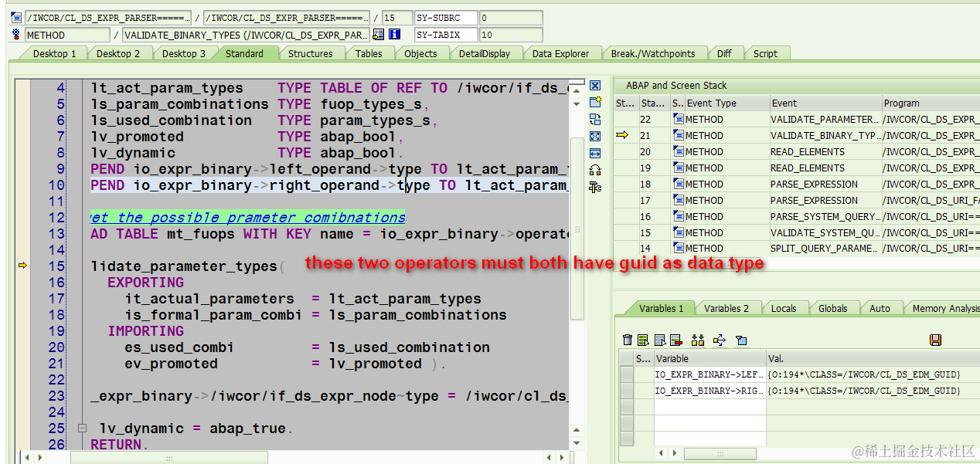Click the gear icon left of METHOD field
The height and width of the screenshot is (464, 980).
(x=16, y=35)
